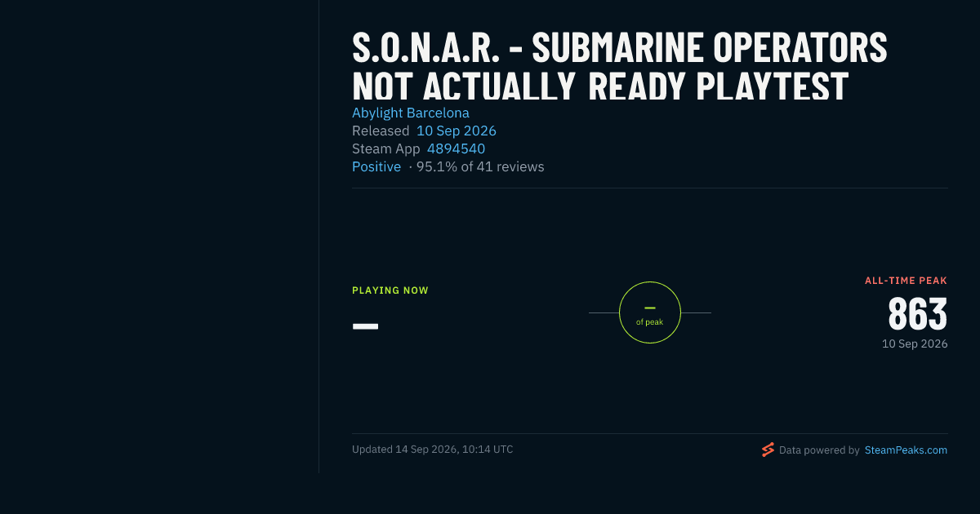The image size is (980, 514).
Task: Click the S.O.N.A.R. playtest game title
Action: [619, 67]
